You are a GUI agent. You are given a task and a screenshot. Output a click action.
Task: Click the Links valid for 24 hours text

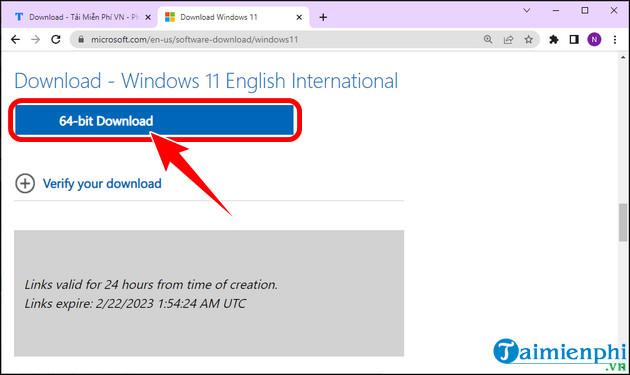coord(151,285)
